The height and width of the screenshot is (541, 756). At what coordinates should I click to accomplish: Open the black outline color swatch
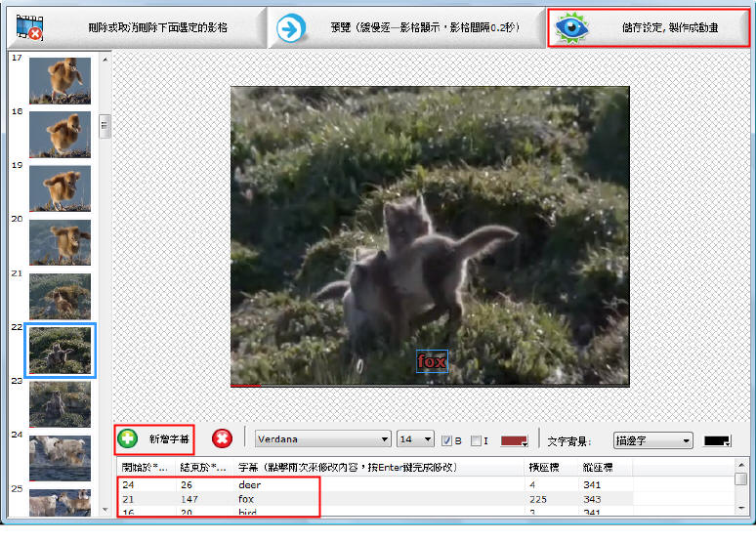pos(718,440)
